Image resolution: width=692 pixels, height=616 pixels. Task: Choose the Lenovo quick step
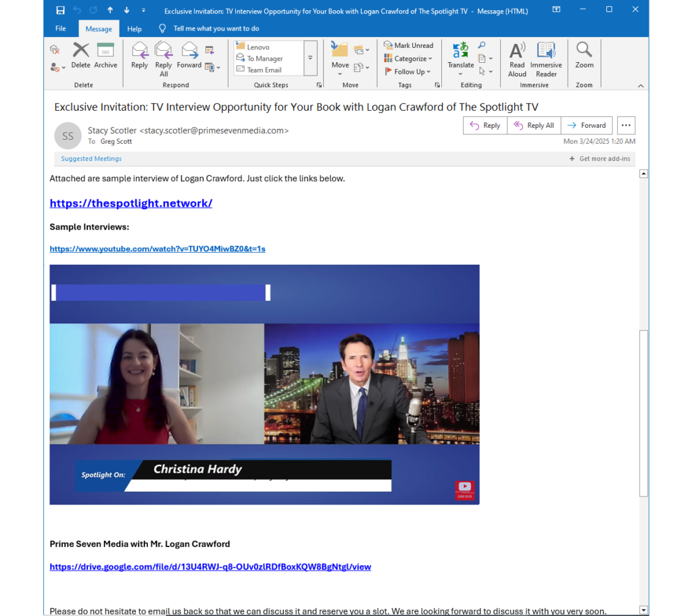pos(268,47)
